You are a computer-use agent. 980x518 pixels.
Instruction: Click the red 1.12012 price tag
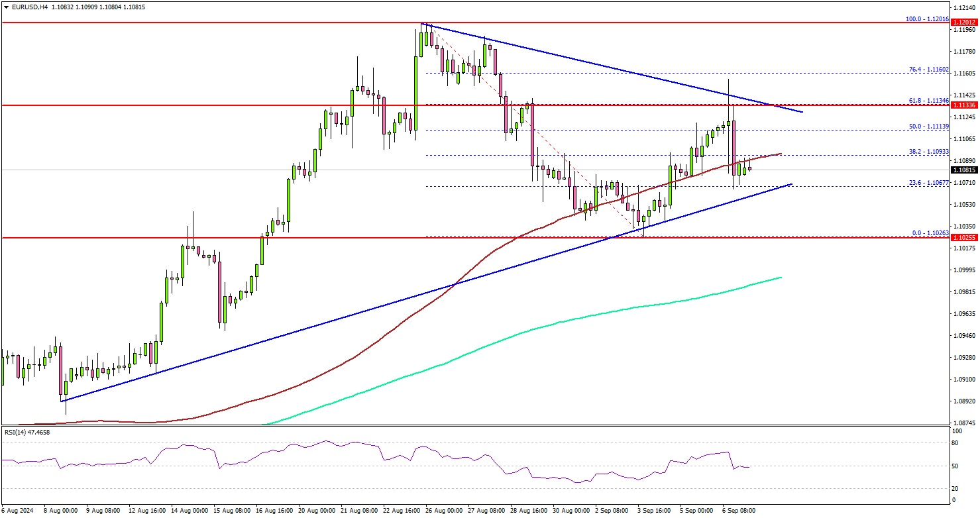(965, 23)
